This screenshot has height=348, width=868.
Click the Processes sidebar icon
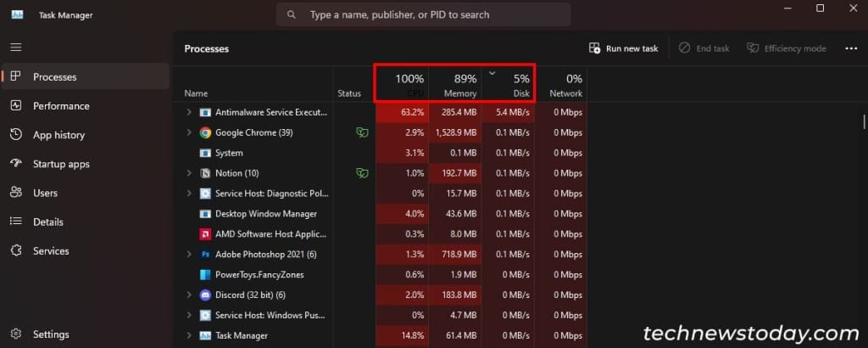16,76
